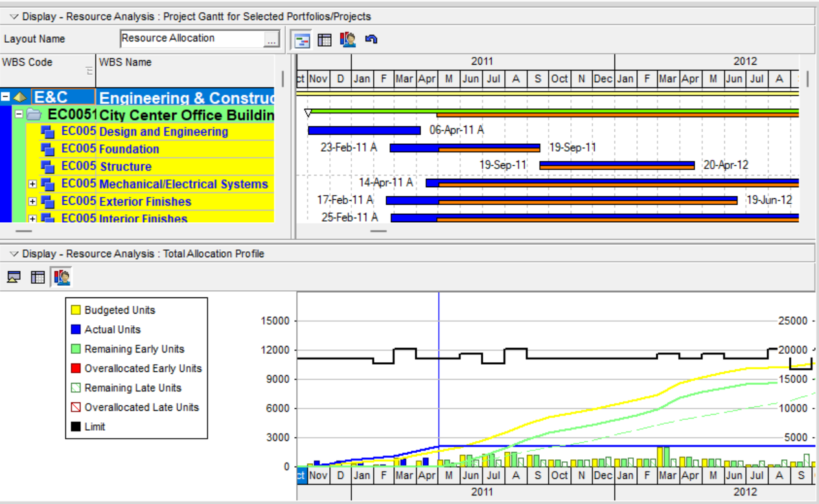Click the WBS icon beside Foundation

[48, 149]
